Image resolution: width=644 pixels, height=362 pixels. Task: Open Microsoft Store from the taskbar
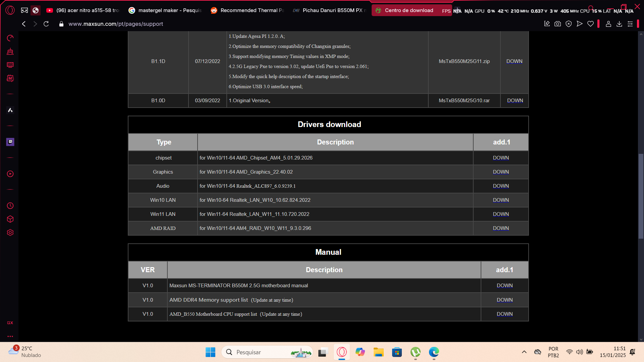click(397, 352)
